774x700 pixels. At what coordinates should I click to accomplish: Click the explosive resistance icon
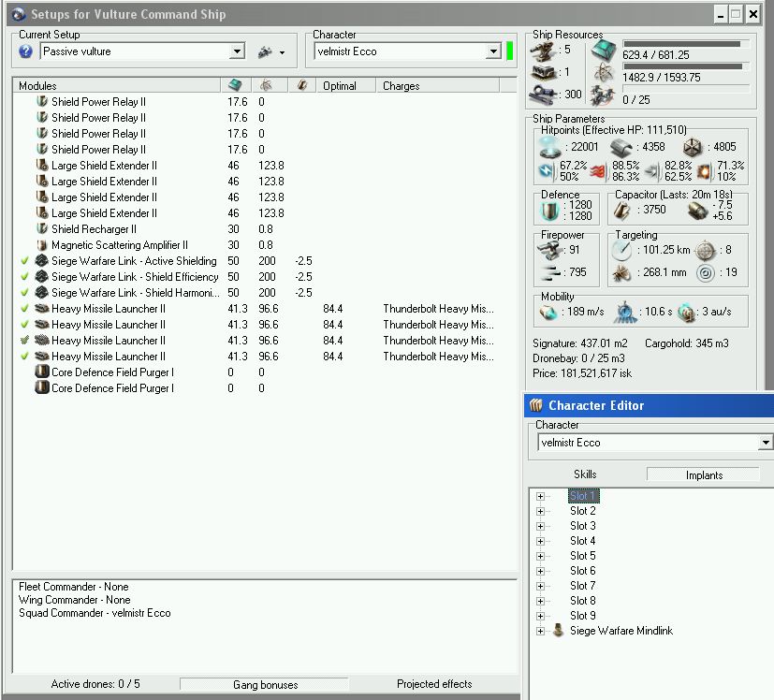[704, 171]
